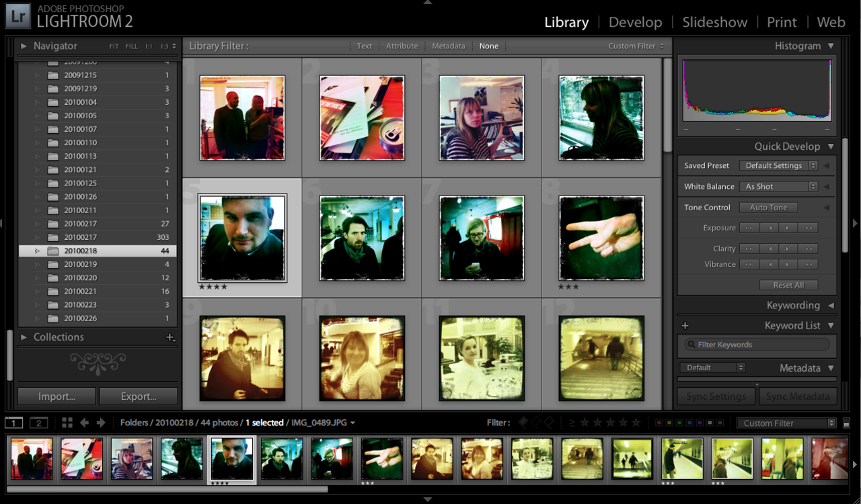Image resolution: width=861 pixels, height=504 pixels.
Task: Click the Import button
Action: point(57,396)
